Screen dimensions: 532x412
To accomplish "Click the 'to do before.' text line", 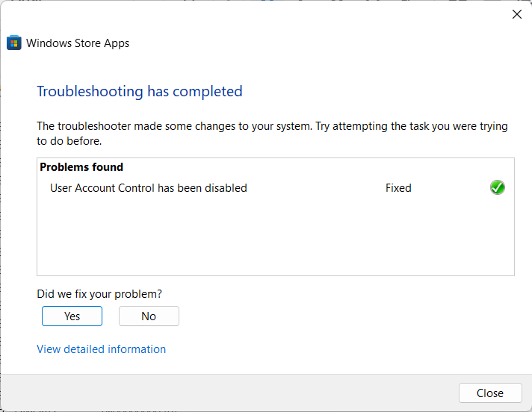I will point(69,140).
